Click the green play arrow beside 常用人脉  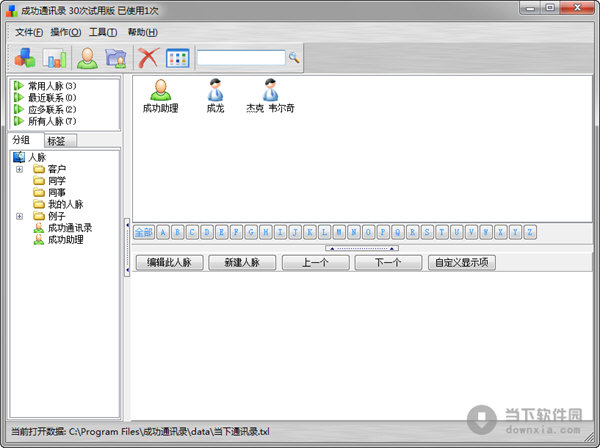pos(19,85)
